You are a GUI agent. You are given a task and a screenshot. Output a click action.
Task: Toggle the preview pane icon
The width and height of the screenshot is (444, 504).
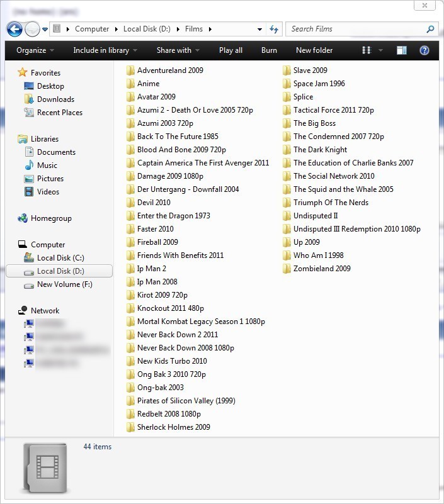(x=402, y=50)
